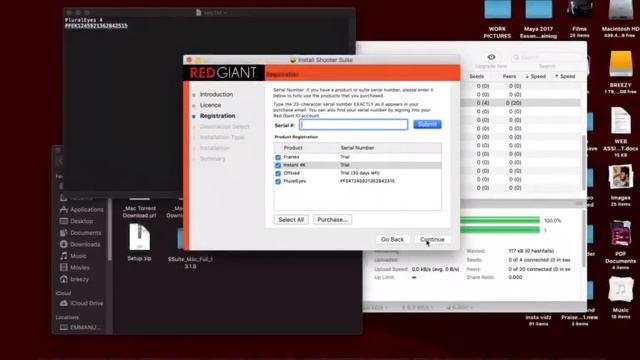
Task: Select the Licence installer step
Action: tap(210, 105)
